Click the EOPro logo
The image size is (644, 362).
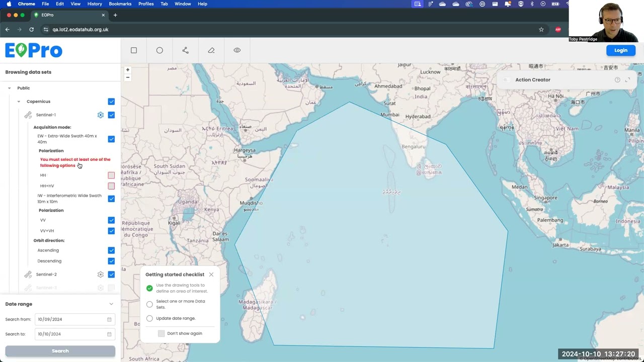[34, 50]
